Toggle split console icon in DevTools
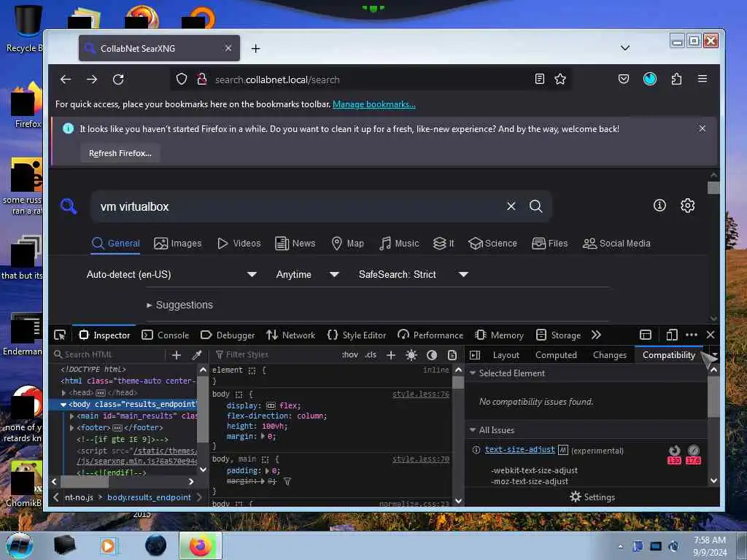The width and height of the screenshot is (747, 560). (646, 335)
